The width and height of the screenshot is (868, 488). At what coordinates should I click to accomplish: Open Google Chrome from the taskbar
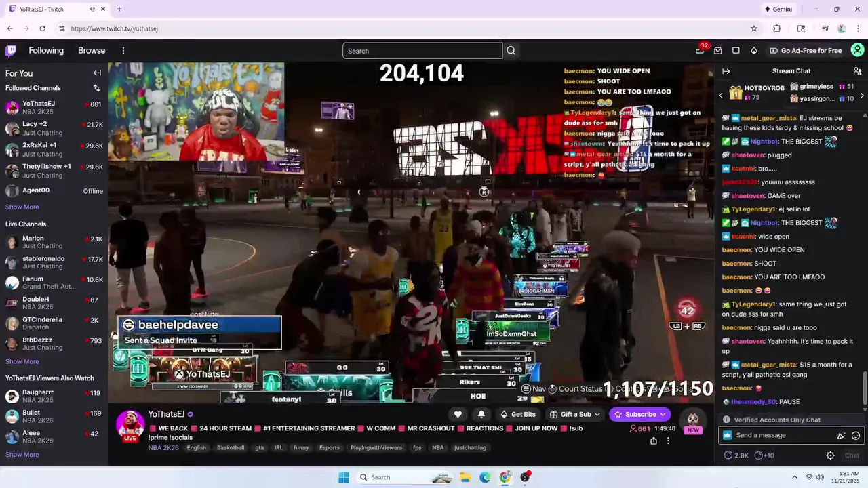click(x=505, y=477)
